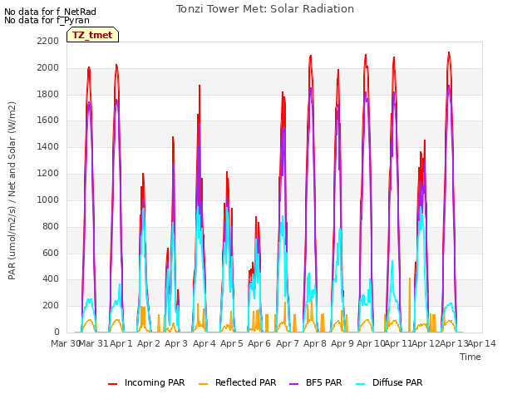532x399 pixels.
Task: Click the 2200 y-axis tick label
Action: pyautogui.click(x=48, y=41)
